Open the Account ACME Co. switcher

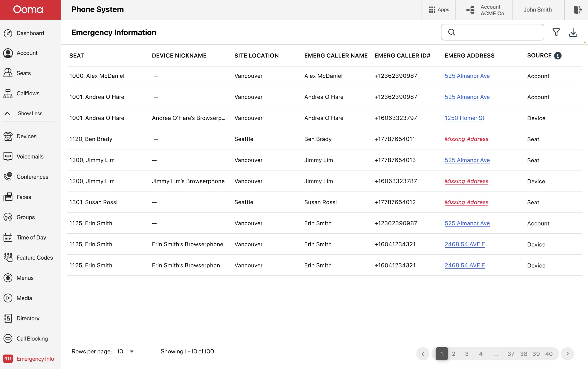[486, 10]
